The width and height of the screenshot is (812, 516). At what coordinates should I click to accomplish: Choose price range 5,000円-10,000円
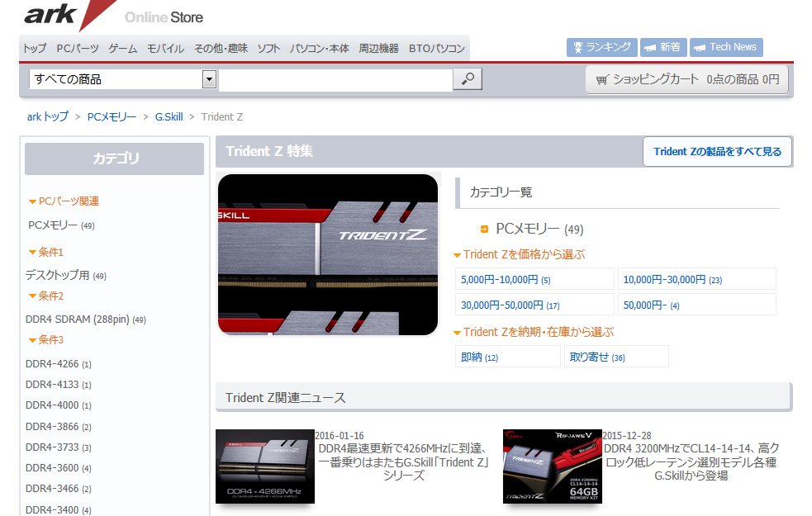[534, 279]
